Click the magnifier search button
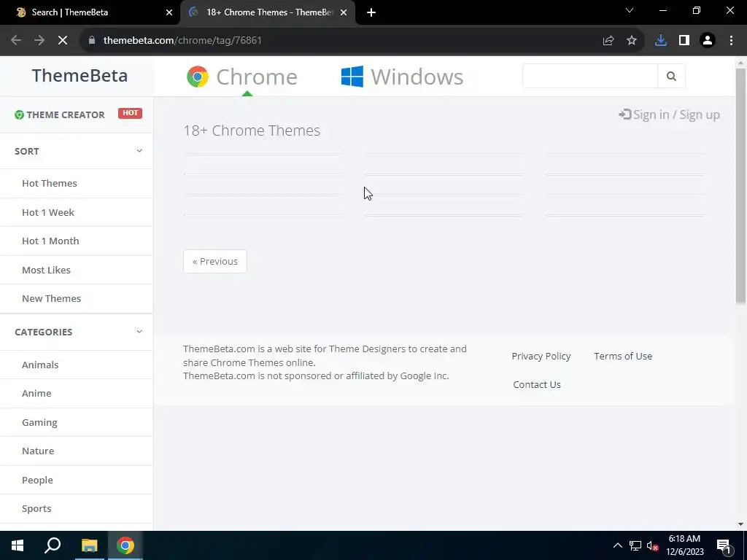 [x=671, y=76]
